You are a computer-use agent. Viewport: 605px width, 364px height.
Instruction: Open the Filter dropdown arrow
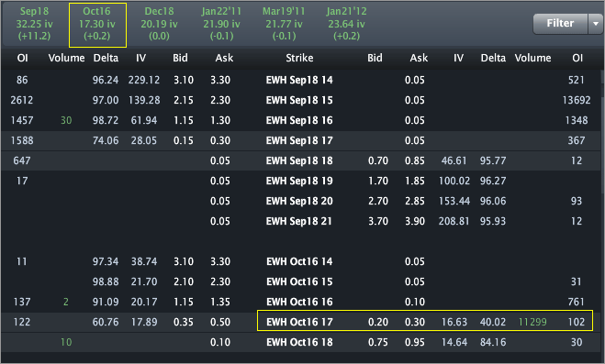click(596, 24)
